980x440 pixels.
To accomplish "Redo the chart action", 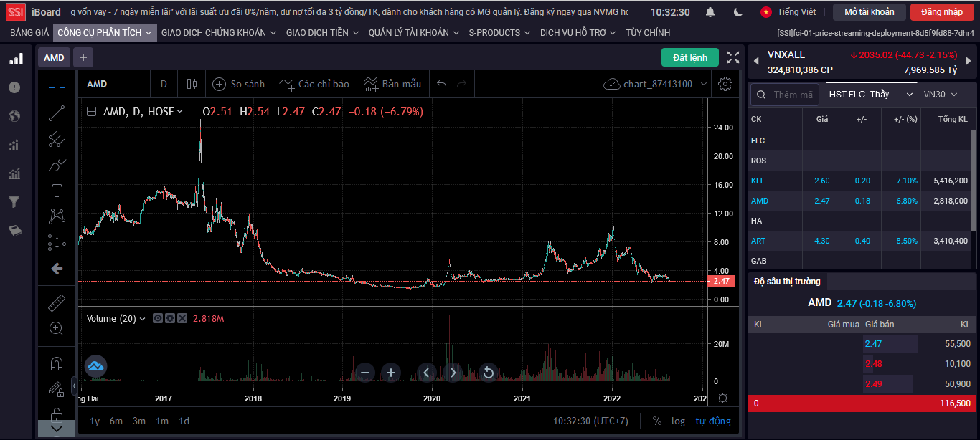I will pos(461,84).
